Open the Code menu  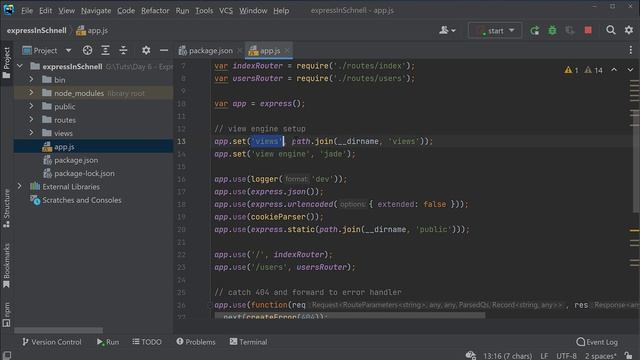[x=126, y=11]
